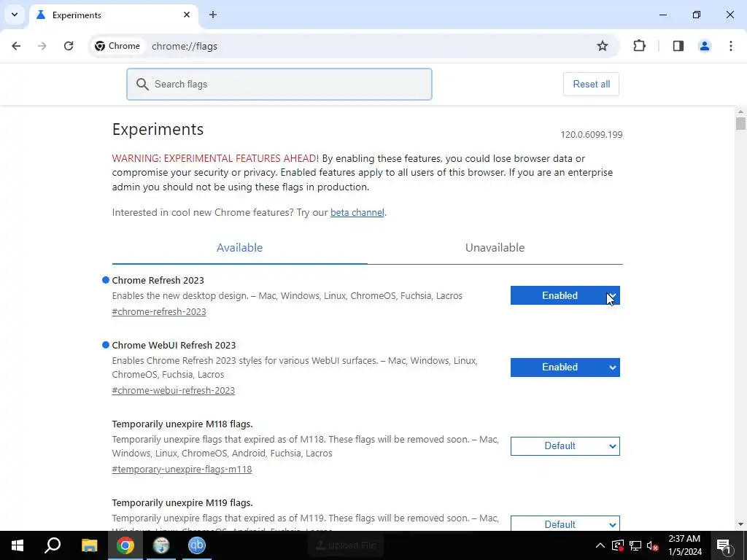Click the Chrome WebUI Refresh 2023 title
Screen dimensions: 747x560
coord(174,345)
